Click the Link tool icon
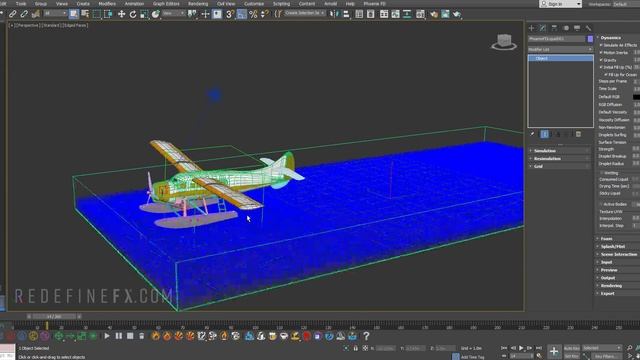640x360 pixels. [13, 14]
